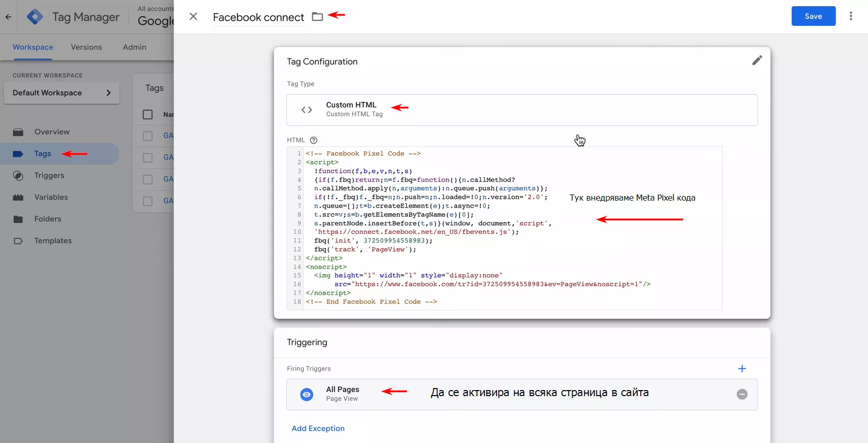
Task: Toggle the select-all checkbox in Tags header
Action: point(148,114)
